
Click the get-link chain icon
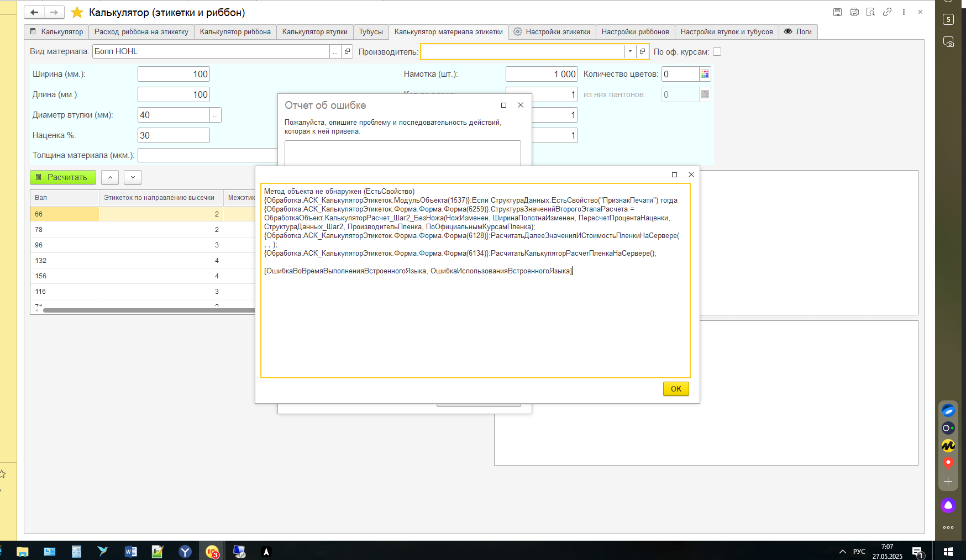point(887,12)
